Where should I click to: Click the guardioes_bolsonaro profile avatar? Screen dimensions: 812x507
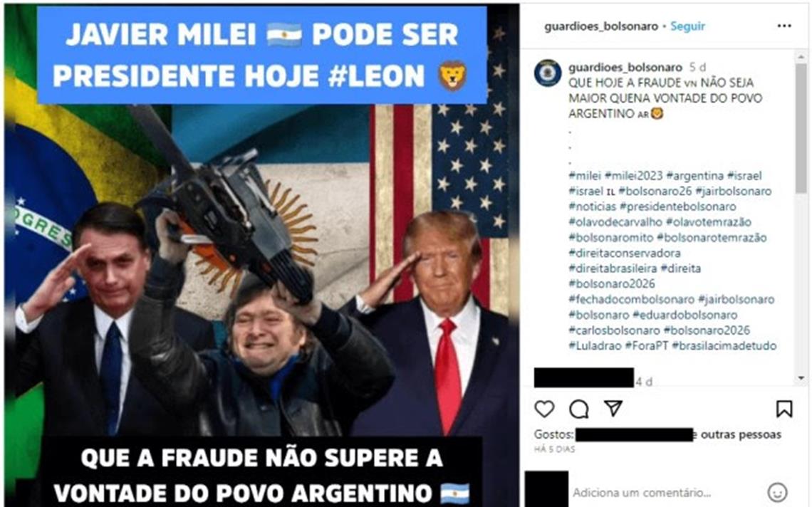click(x=547, y=73)
